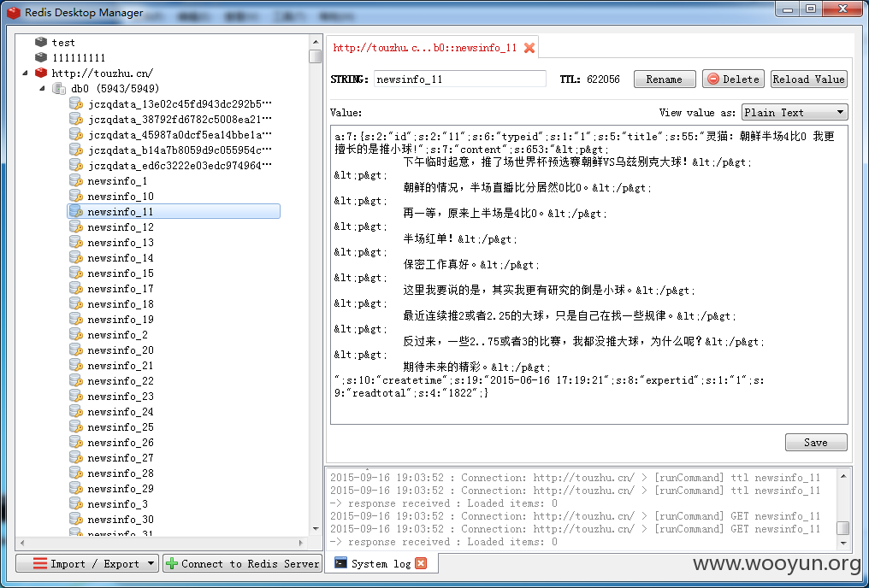Click key icon beside newsinfo_13

76,243
